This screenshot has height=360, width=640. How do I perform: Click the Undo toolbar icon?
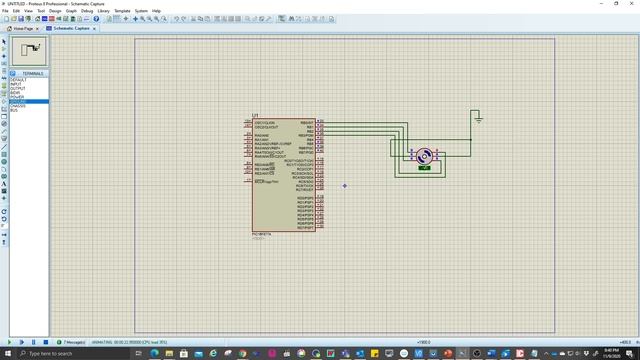[176, 19]
